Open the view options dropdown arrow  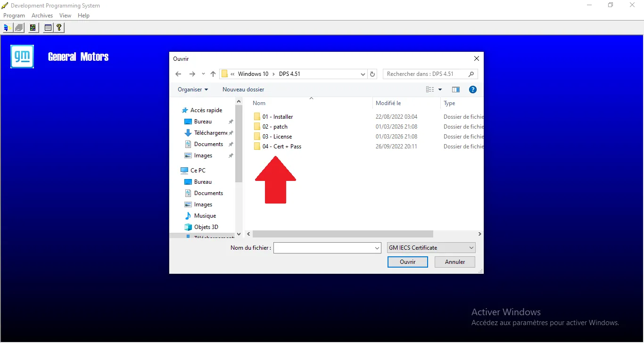click(440, 90)
